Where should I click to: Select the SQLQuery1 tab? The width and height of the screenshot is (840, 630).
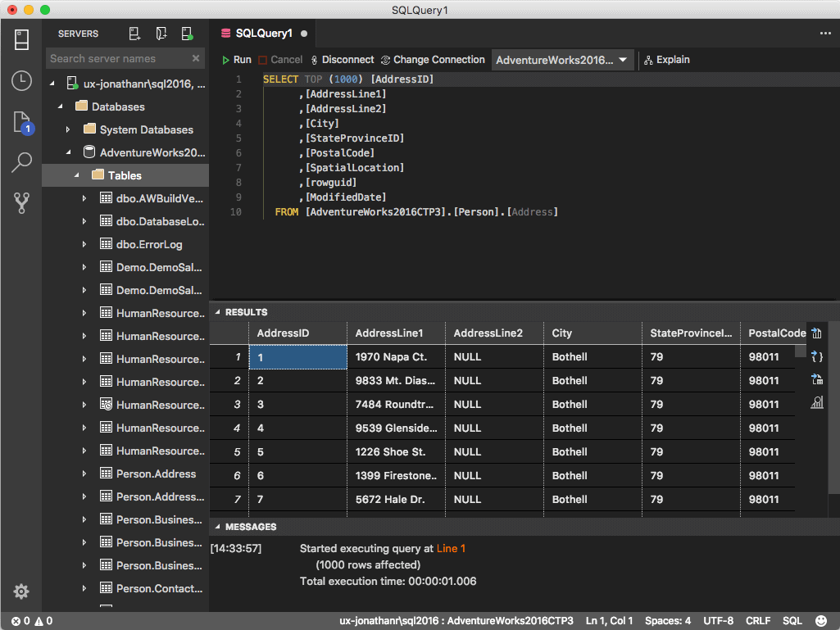[264, 34]
